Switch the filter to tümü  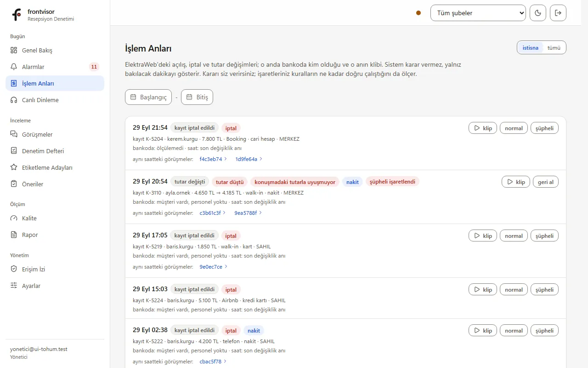(x=554, y=47)
